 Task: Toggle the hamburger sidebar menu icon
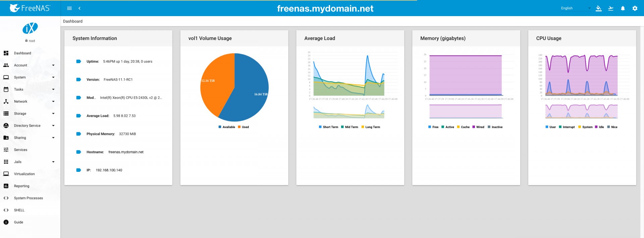click(69, 8)
